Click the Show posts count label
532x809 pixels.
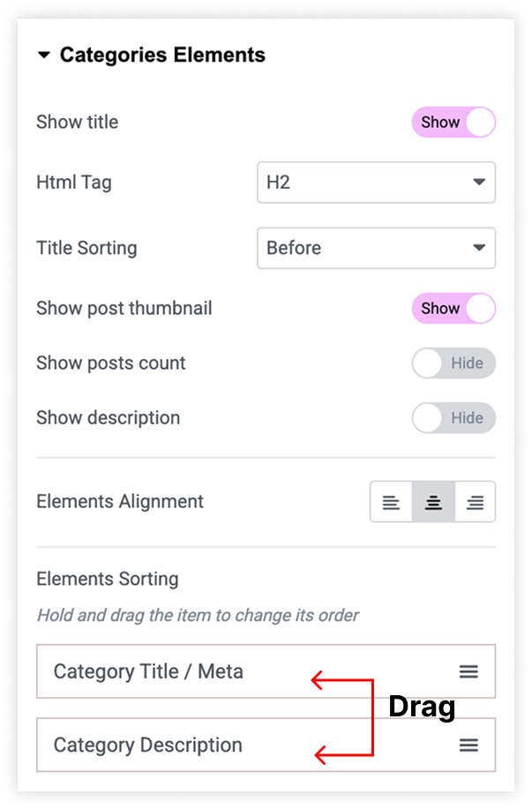[111, 363]
